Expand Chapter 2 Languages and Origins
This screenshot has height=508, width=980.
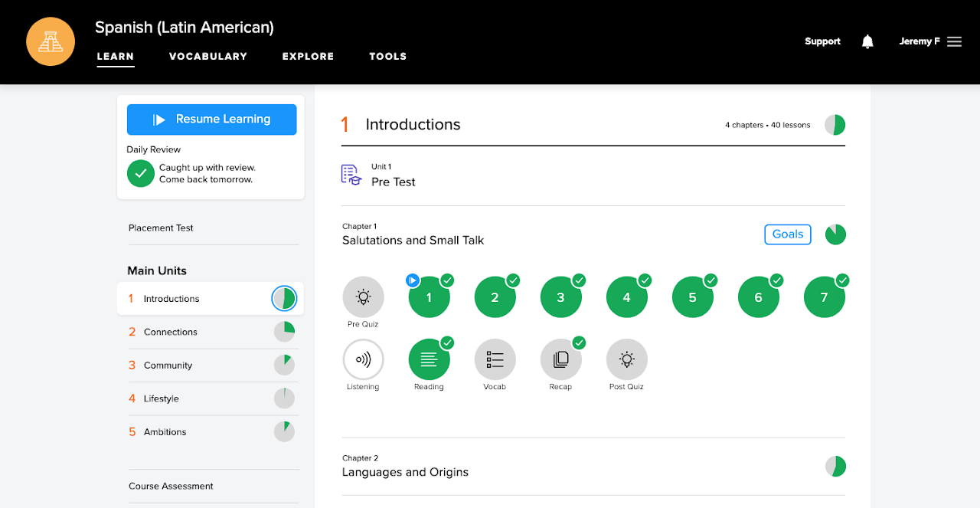point(593,466)
